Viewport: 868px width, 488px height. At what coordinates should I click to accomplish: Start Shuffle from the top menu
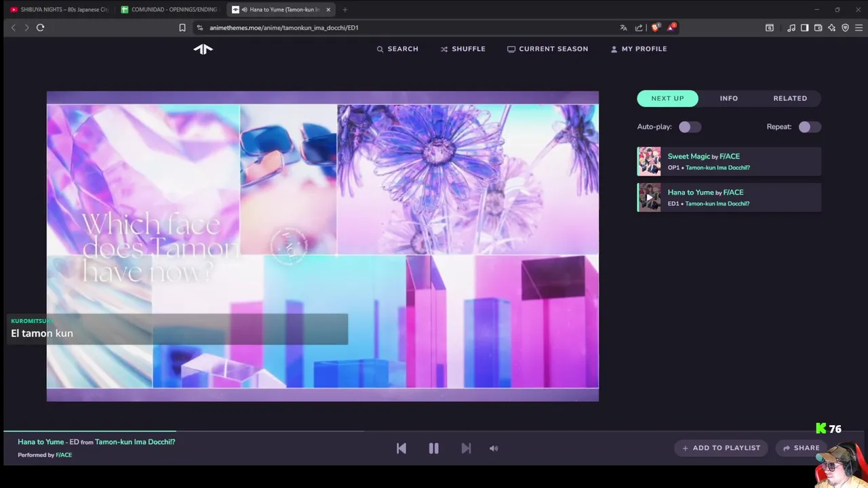click(463, 49)
